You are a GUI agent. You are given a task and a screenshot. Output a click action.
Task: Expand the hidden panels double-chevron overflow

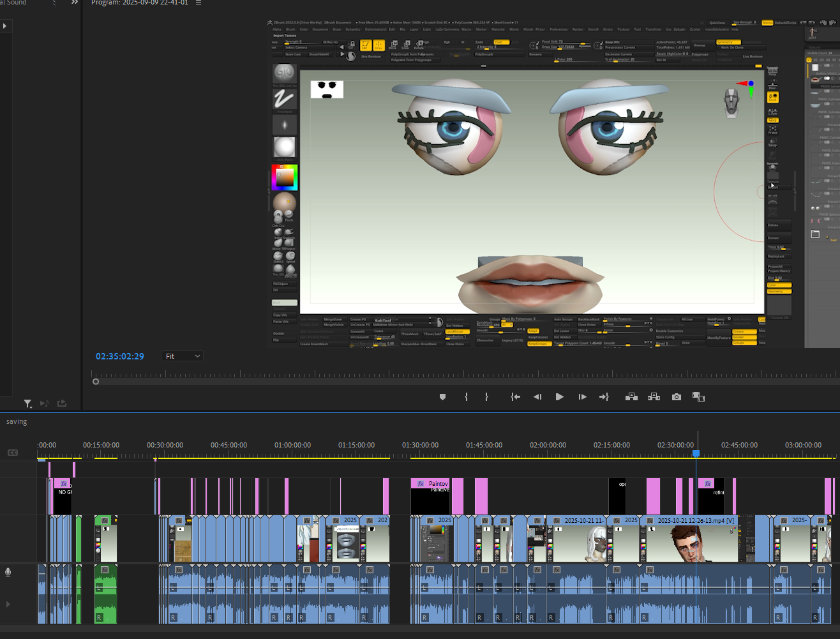click(x=75, y=3)
